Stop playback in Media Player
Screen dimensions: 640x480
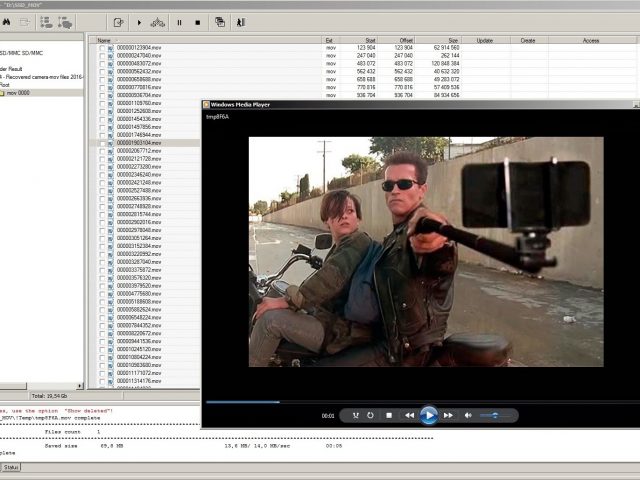[x=389, y=416]
